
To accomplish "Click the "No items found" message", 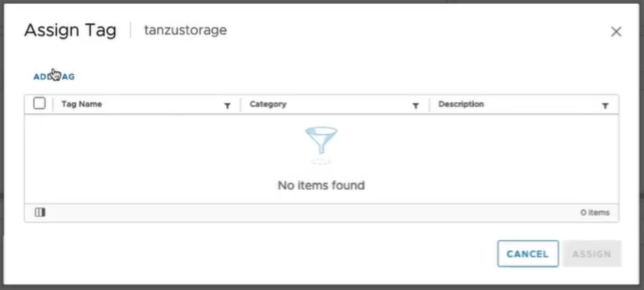I will [x=321, y=185].
